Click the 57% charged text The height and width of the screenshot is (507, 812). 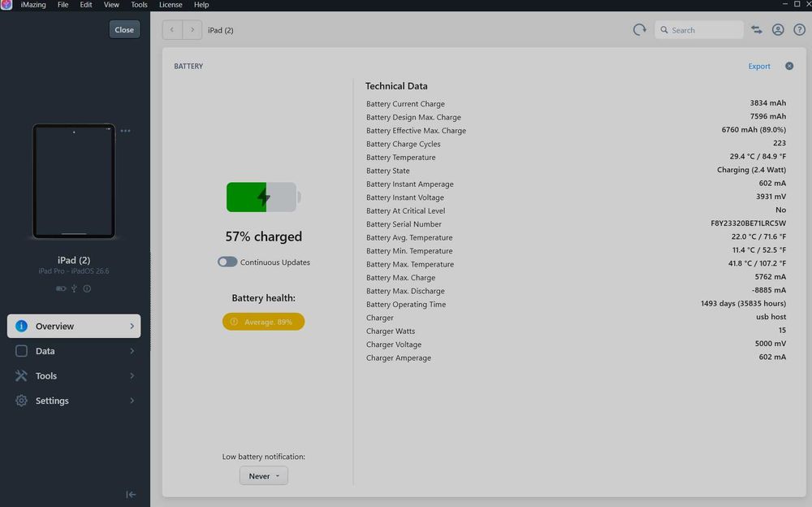(x=264, y=236)
